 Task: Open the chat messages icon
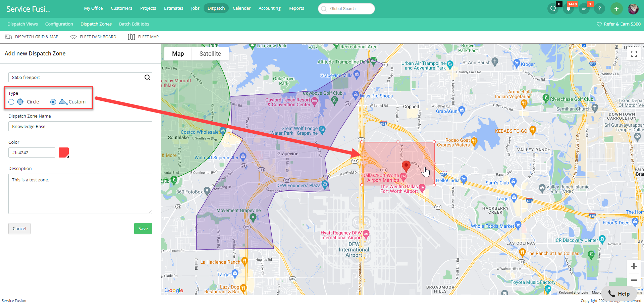coord(553,9)
